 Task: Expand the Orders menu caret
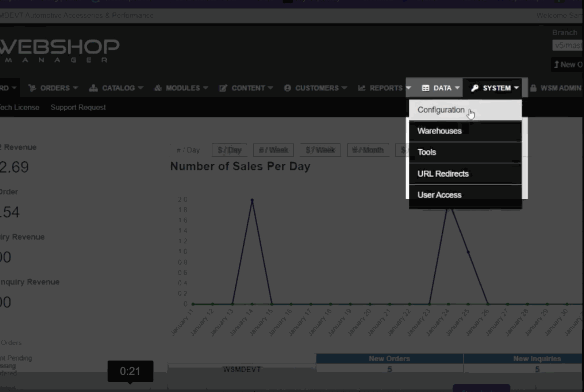(x=75, y=88)
